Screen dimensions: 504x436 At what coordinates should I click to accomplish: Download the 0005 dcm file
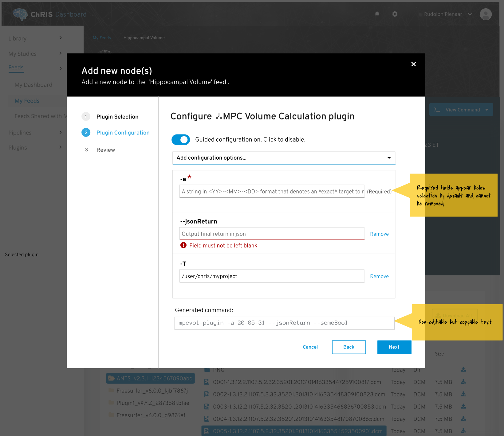(x=463, y=431)
